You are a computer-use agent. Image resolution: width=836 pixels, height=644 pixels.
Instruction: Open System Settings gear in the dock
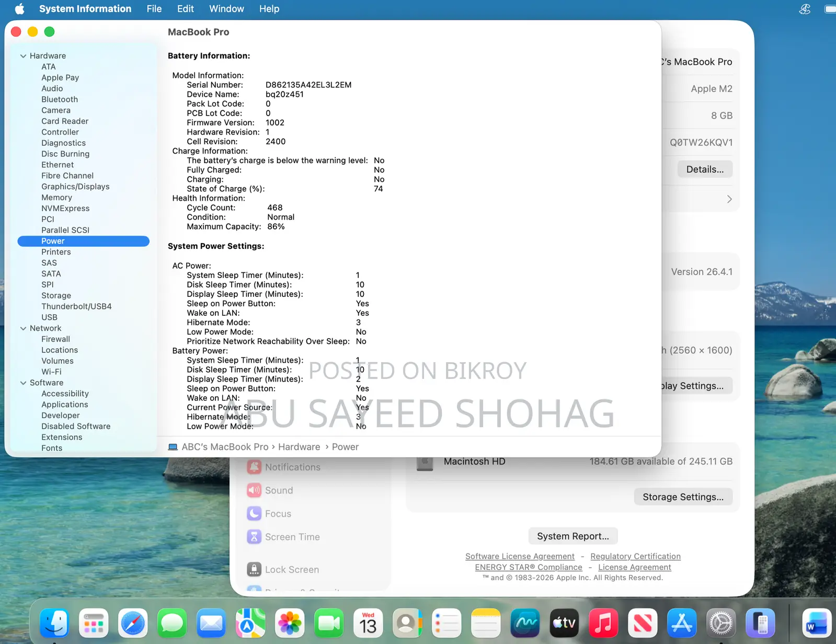[721, 623]
